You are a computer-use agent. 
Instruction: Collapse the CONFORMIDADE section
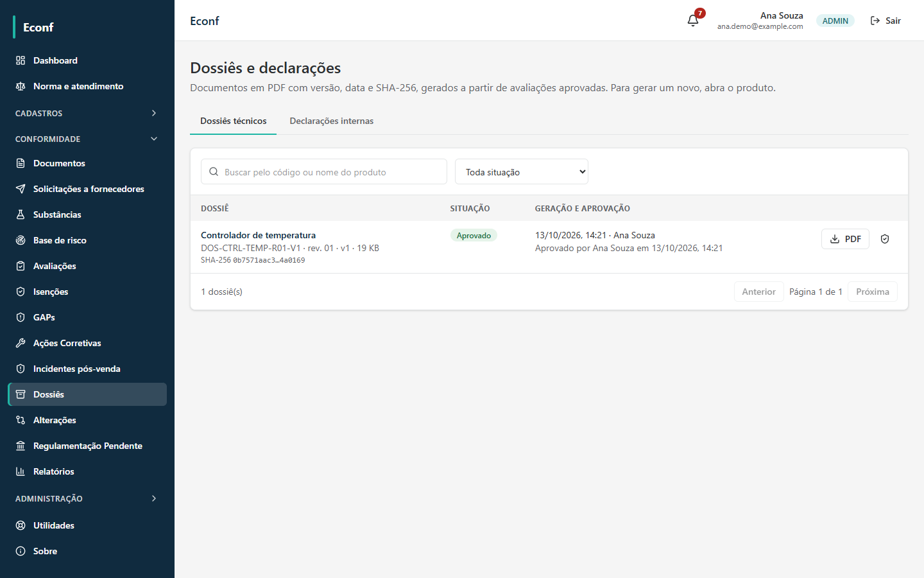click(87, 139)
